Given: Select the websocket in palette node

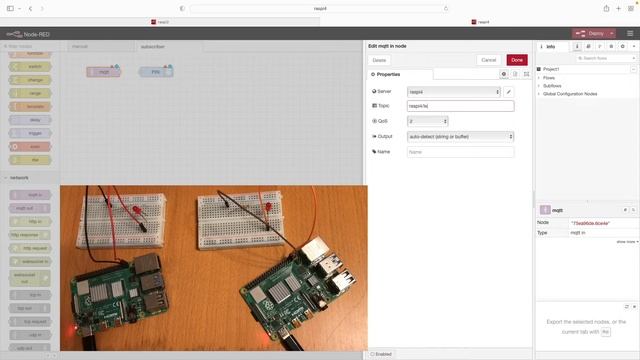Looking at the screenshot, I should [31, 262].
